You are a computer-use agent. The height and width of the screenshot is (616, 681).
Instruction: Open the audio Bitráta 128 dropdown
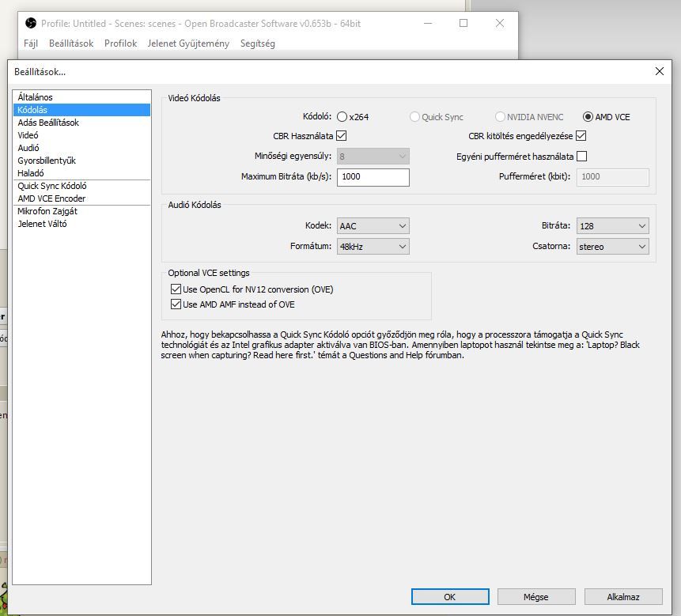point(613,225)
